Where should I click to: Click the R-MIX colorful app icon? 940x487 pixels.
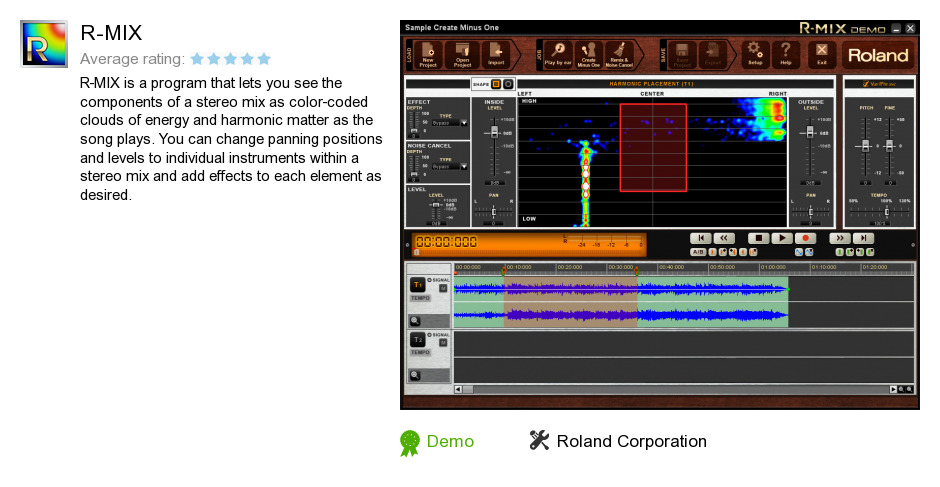(44, 44)
